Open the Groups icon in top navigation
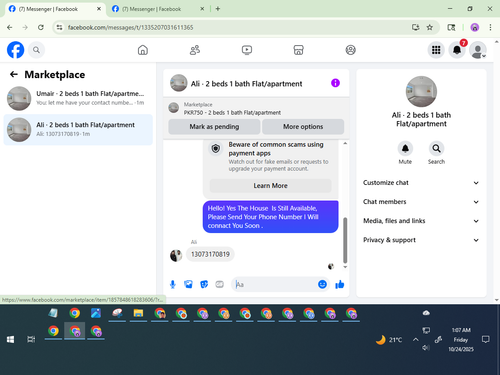Viewport: 500px width, 375px height. point(350,50)
